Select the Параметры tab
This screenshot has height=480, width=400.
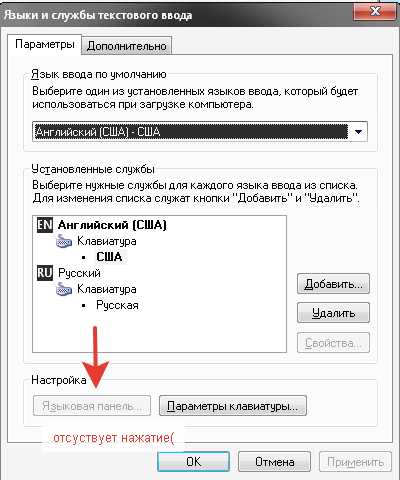coord(45,44)
